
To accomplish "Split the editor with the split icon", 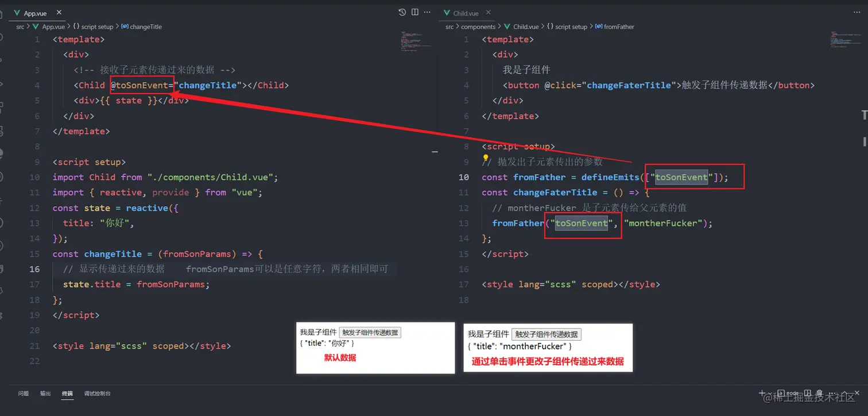I will [415, 12].
